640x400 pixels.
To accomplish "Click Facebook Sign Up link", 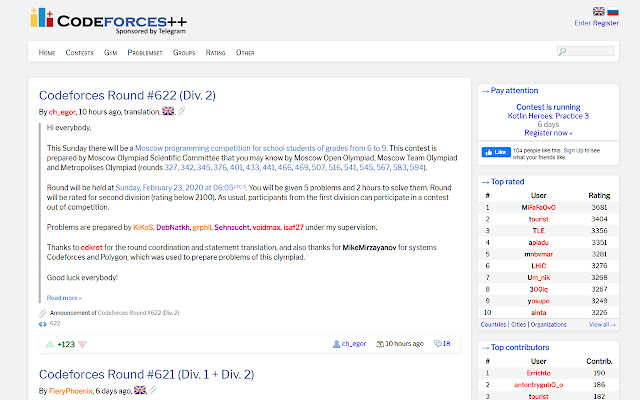I will (x=573, y=151).
